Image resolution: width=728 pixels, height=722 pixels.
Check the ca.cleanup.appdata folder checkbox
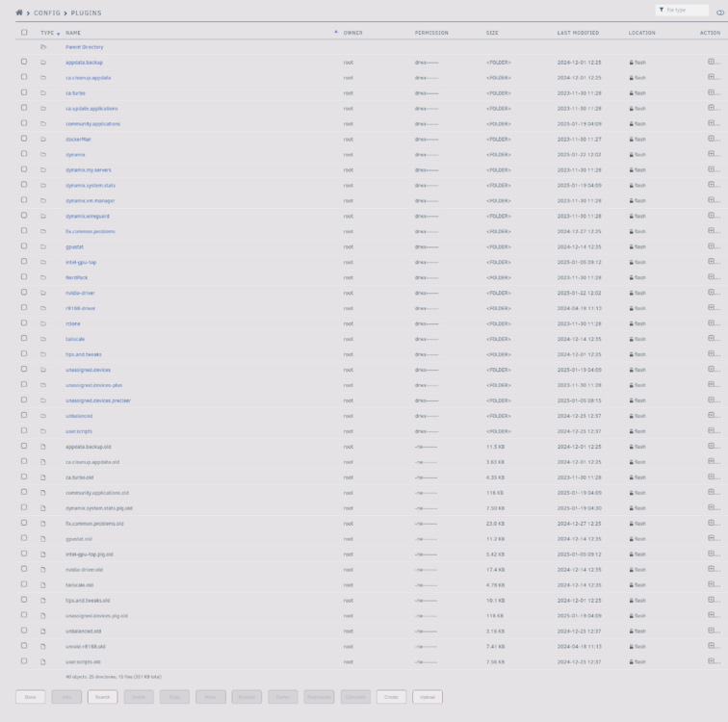pyautogui.click(x=24, y=77)
